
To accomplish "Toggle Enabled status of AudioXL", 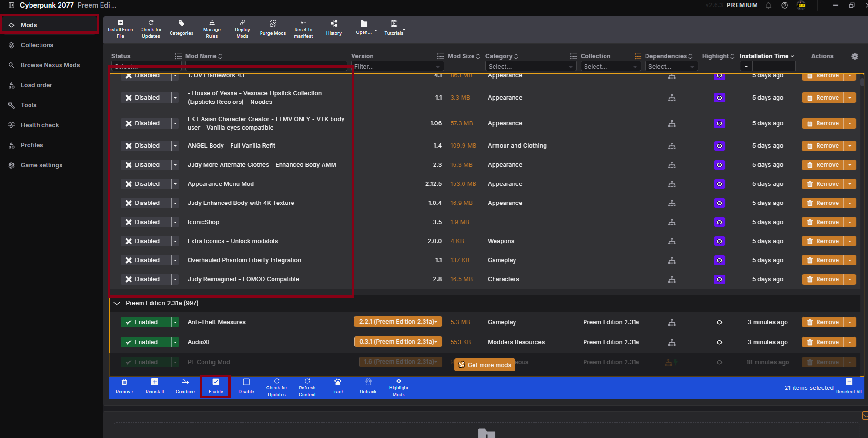I will tap(145, 342).
